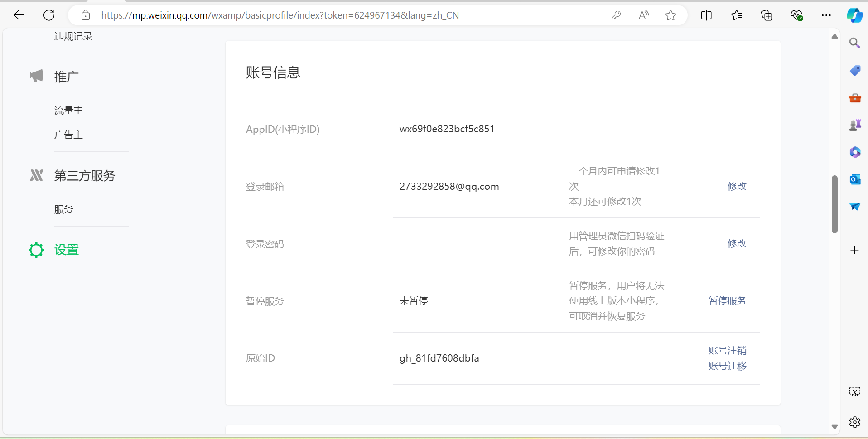Click the browser address bar URL
Image resolution: width=868 pixels, height=439 pixels.
(x=280, y=15)
